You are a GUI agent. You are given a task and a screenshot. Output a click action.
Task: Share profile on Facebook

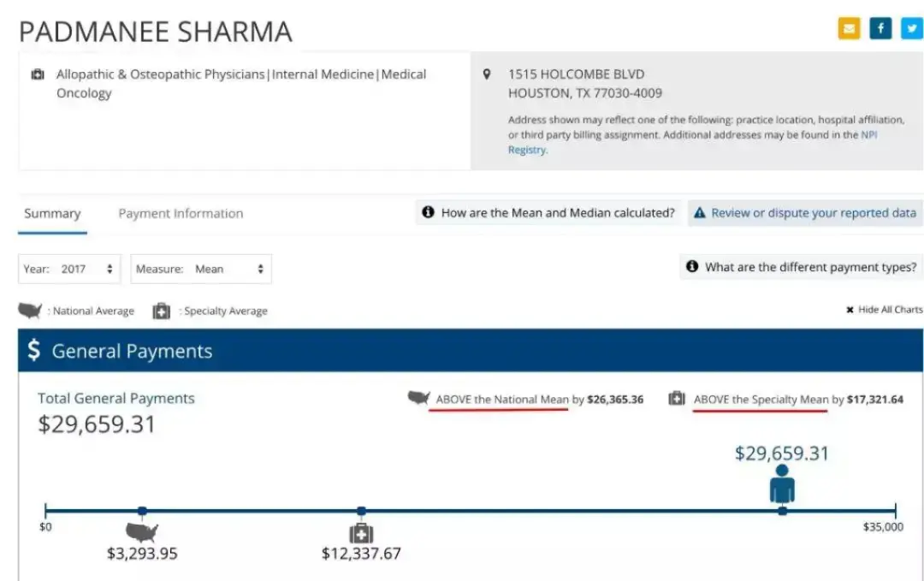coord(880,28)
